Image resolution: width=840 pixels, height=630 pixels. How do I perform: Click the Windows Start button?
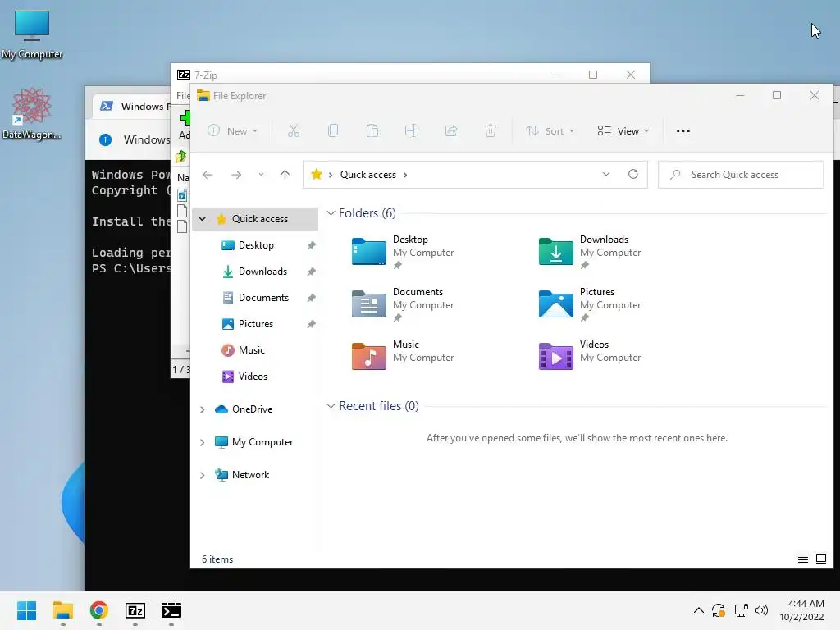point(27,610)
